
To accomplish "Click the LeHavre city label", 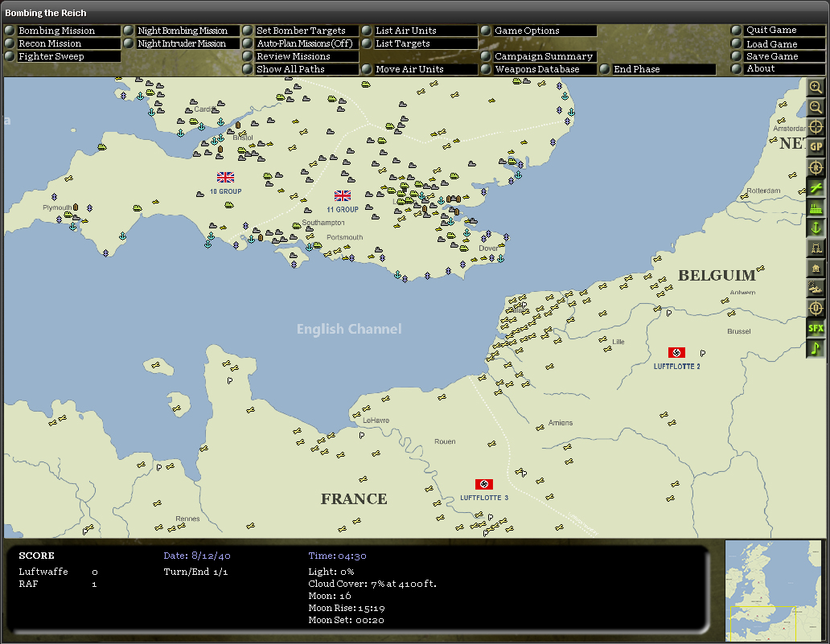I will click(x=376, y=420).
